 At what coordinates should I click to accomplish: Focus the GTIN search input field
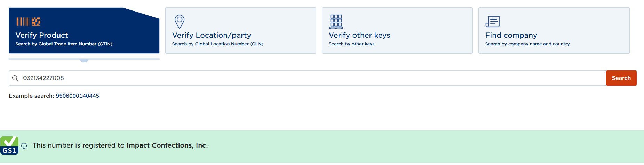306,78
